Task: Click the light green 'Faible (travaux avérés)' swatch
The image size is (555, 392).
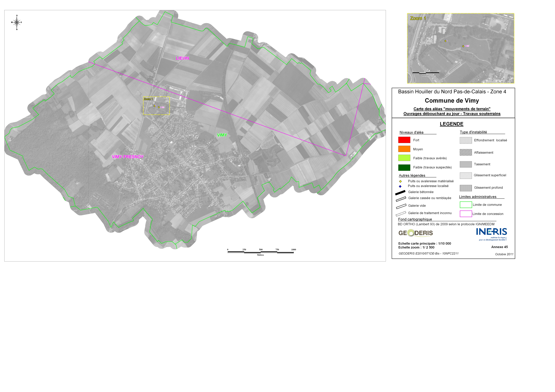Action: click(x=404, y=158)
